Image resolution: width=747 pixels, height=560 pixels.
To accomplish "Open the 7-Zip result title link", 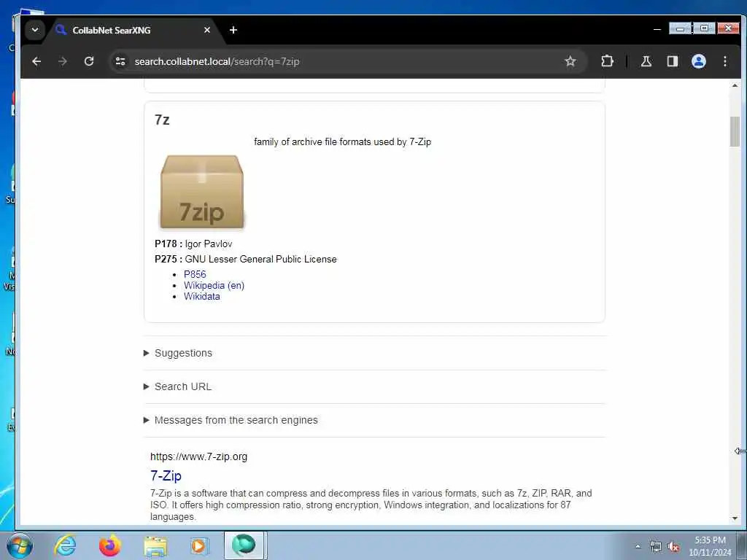I will (166, 475).
